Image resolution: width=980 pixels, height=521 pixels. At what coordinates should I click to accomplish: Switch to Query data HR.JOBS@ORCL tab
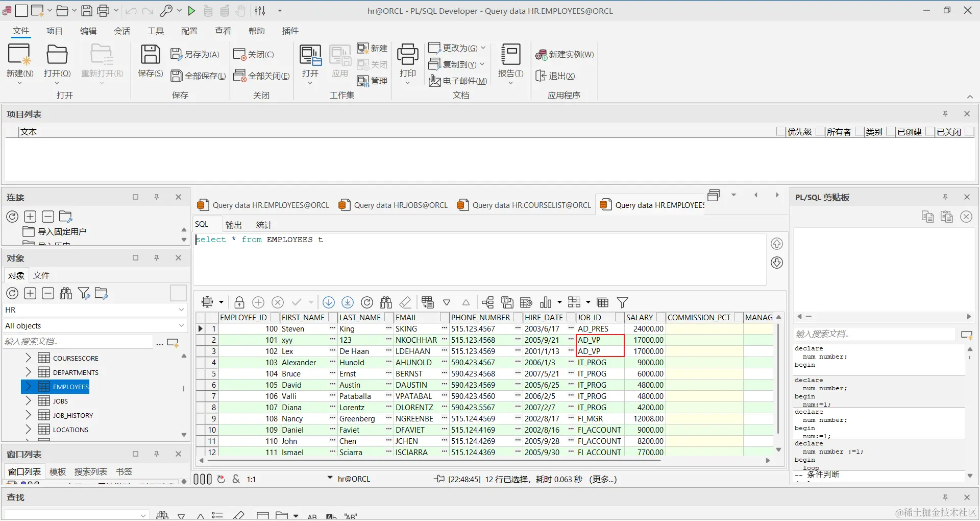[393, 205]
